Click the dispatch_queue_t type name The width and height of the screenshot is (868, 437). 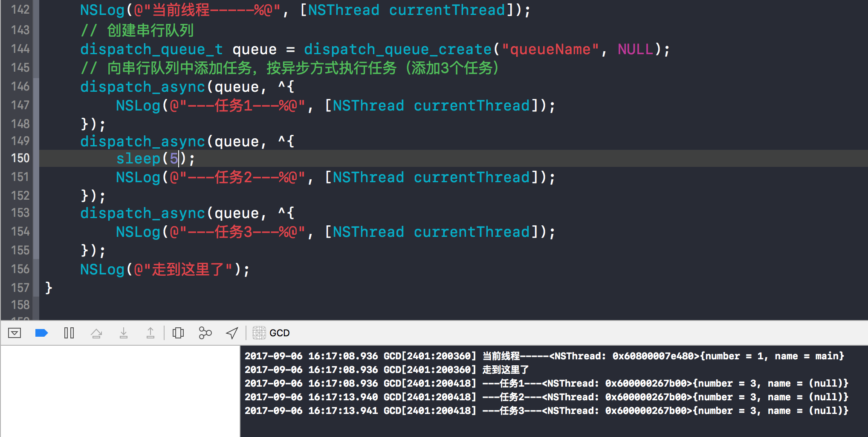click(x=152, y=50)
